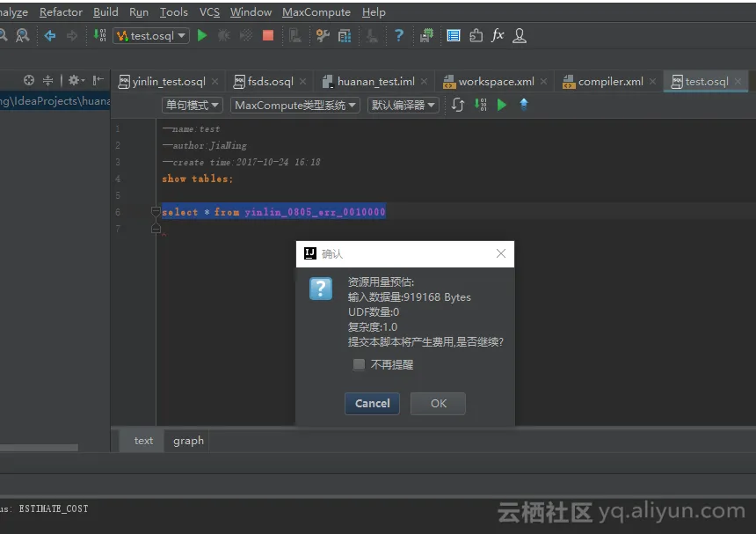The height and width of the screenshot is (534, 756).
Task: Select the IdeaProjects path tree item
Action: (55, 101)
